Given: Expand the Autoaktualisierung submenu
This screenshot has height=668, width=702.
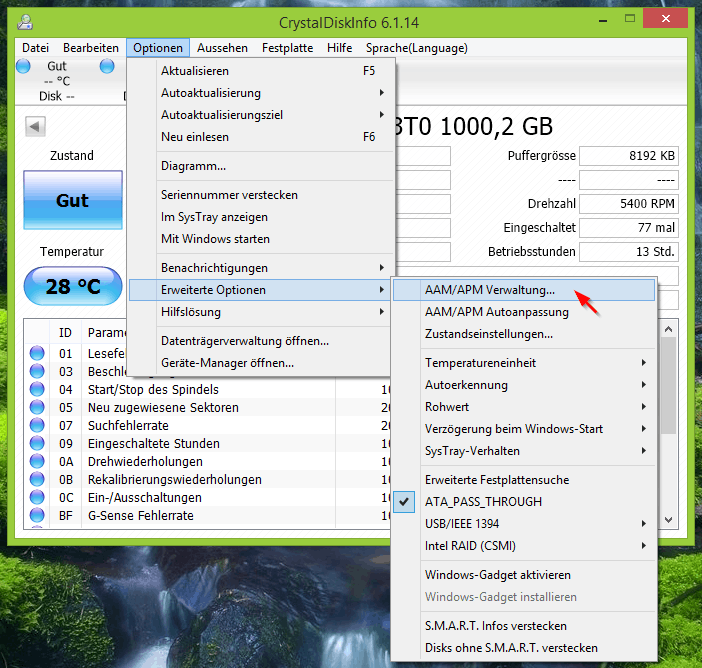Looking at the screenshot, I should (x=260, y=93).
